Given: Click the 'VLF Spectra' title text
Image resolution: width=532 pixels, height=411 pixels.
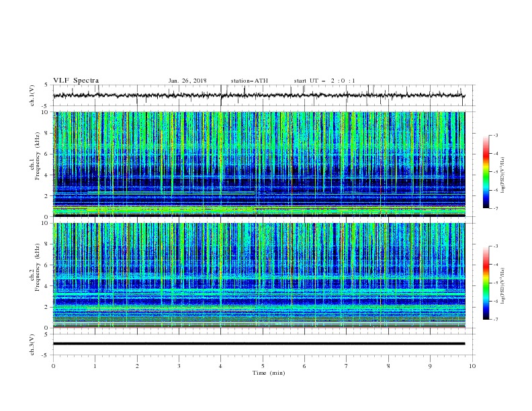Looking at the screenshot, I should point(76,81).
